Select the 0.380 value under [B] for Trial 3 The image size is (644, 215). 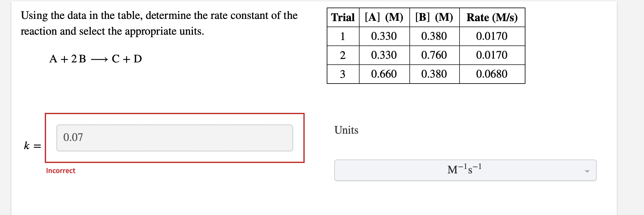tap(434, 74)
